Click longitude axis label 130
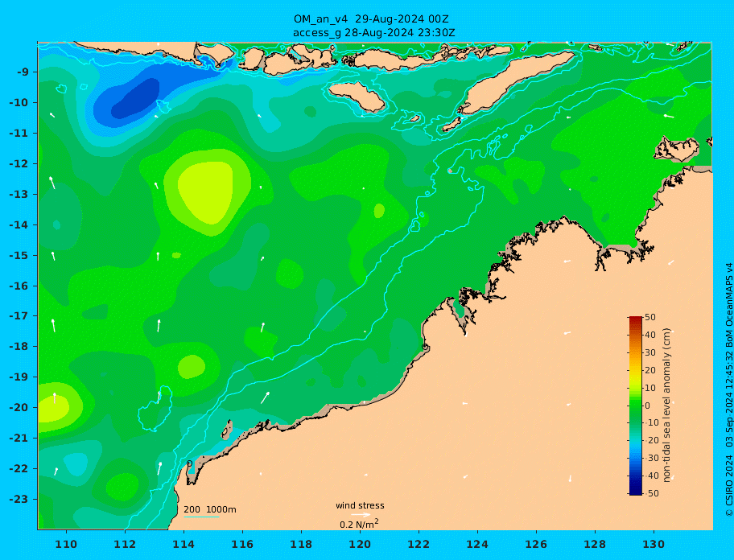 [x=654, y=545]
